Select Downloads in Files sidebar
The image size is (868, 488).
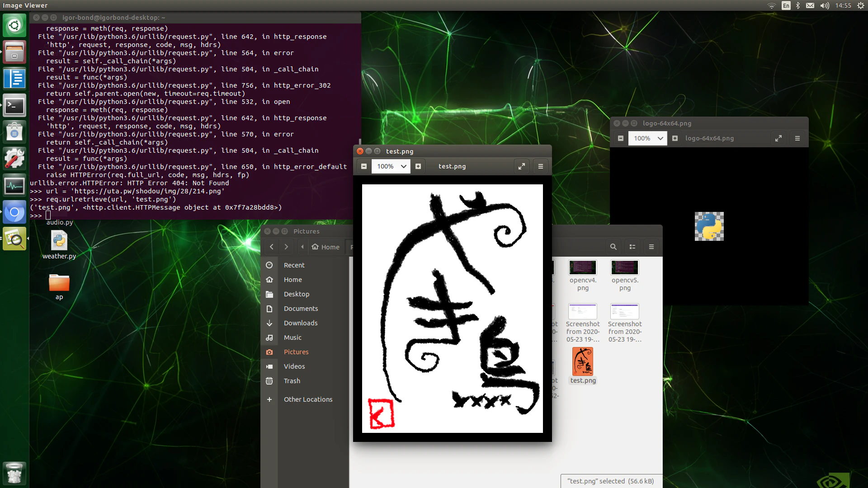pos(301,323)
